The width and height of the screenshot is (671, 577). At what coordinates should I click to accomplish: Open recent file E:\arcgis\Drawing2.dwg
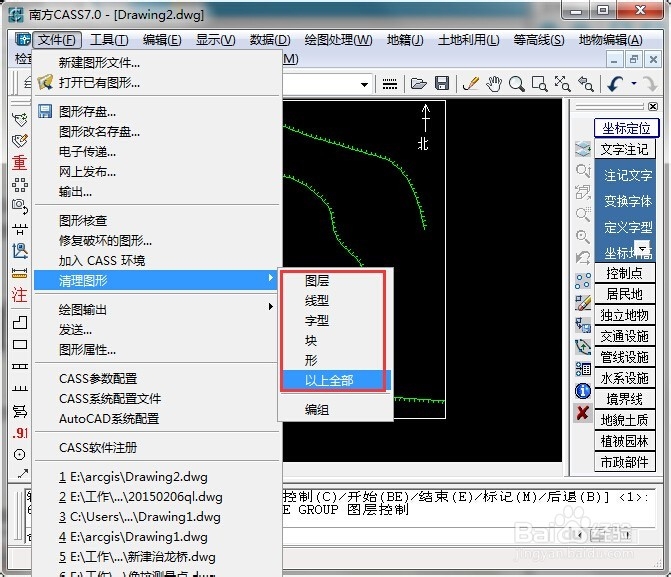(157, 476)
